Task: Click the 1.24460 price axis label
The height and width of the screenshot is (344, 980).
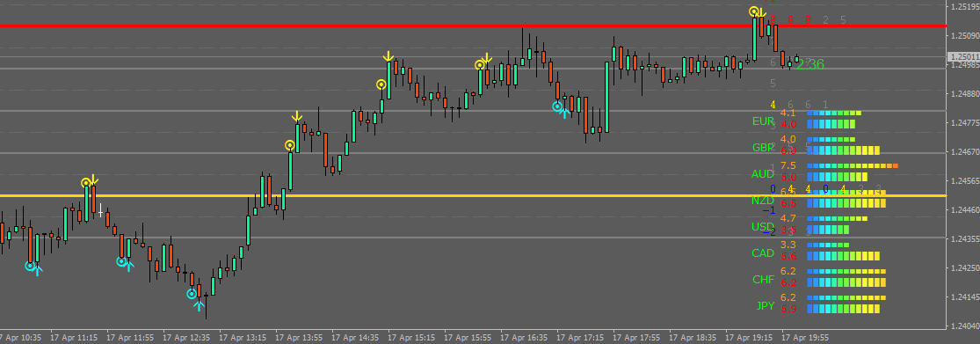Action: (x=964, y=210)
